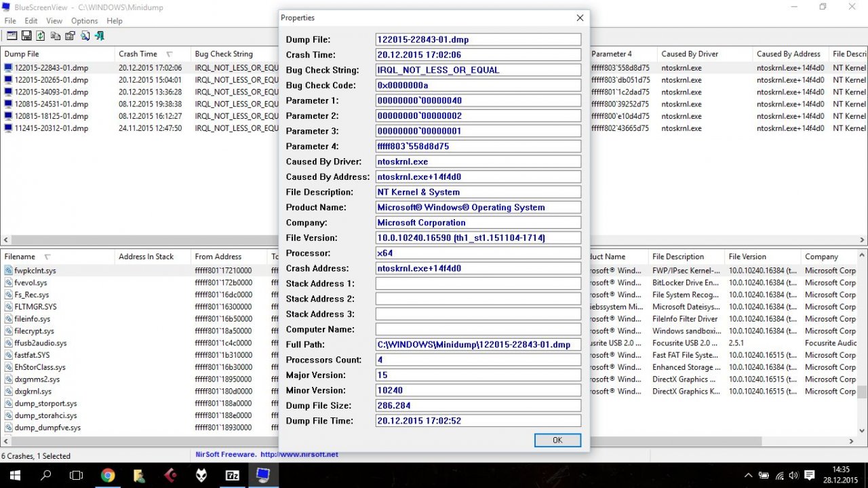Open the View menu

tap(54, 21)
